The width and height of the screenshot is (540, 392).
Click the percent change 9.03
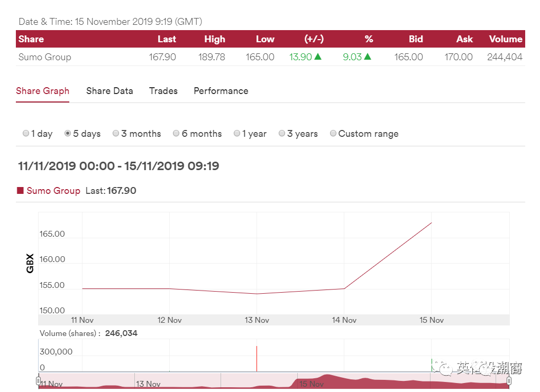click(x=352, y=57)
